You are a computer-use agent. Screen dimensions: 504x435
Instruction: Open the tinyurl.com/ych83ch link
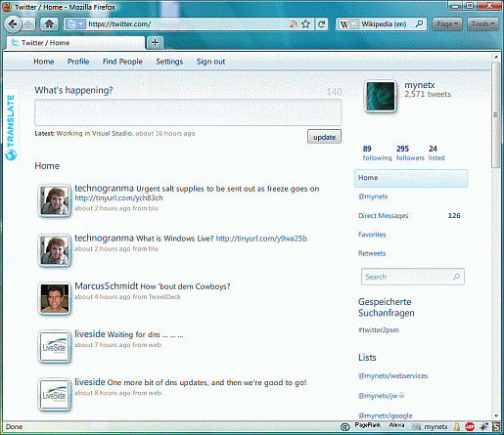(118, 198)
